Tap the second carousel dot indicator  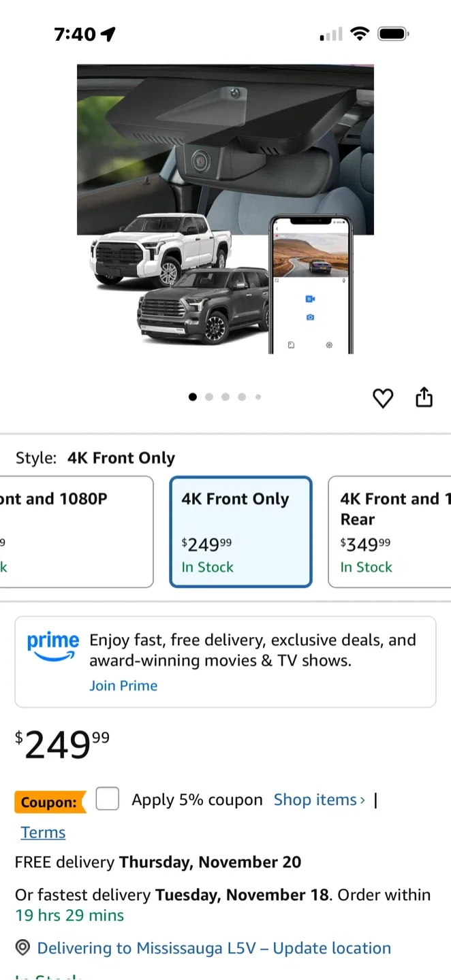[x=209, y=397]
